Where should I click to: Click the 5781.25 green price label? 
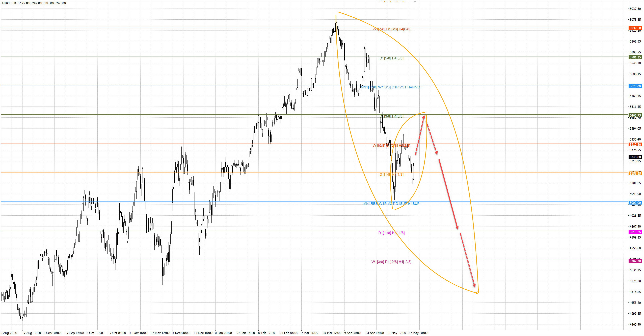(635, 57)
